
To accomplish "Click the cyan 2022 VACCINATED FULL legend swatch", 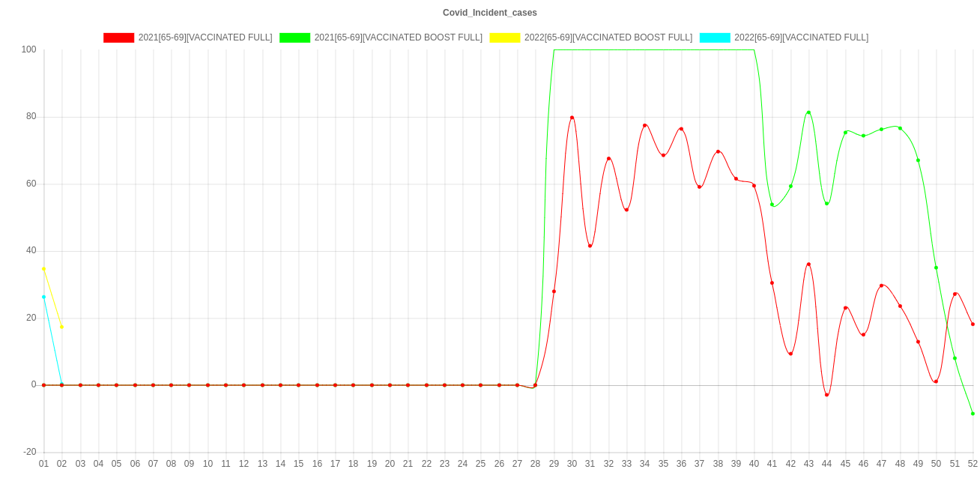I will pyautogui.click(x=714, y=37).
